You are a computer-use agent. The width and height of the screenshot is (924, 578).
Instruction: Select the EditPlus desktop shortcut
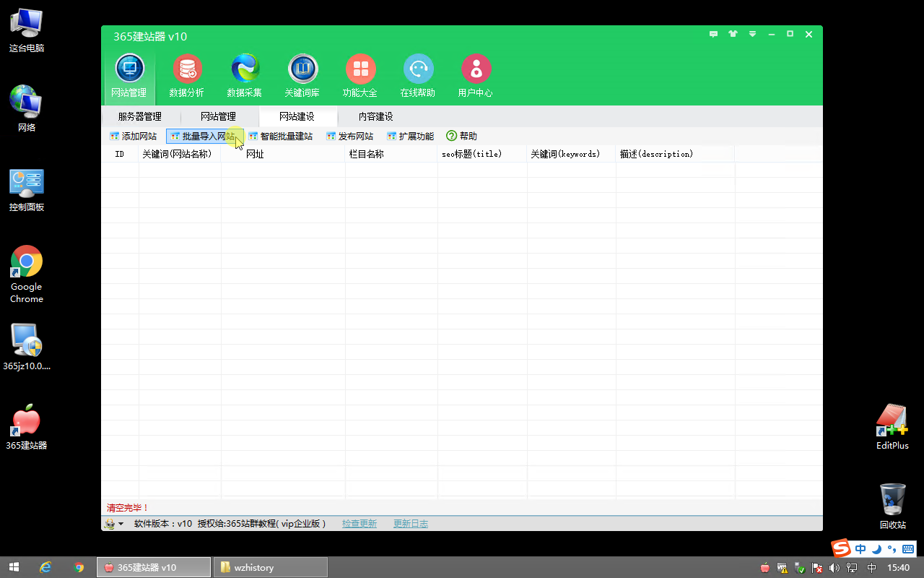point(892,428)
